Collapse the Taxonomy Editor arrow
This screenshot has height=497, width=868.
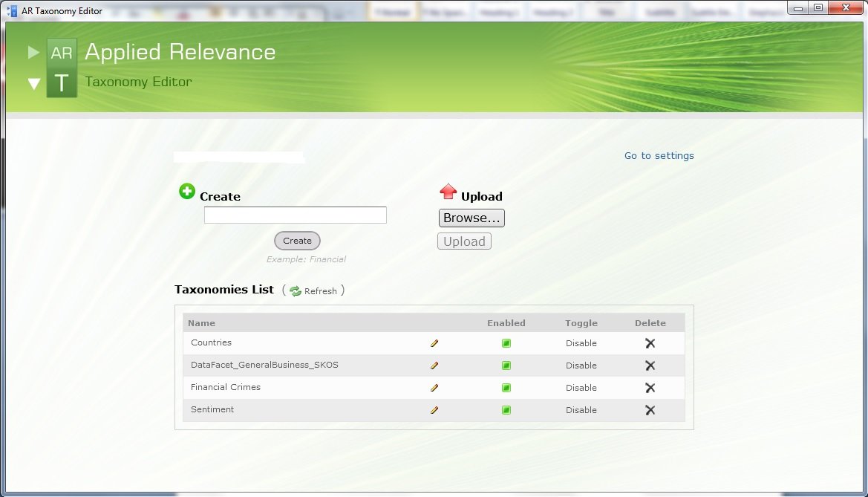coord(33,84)
